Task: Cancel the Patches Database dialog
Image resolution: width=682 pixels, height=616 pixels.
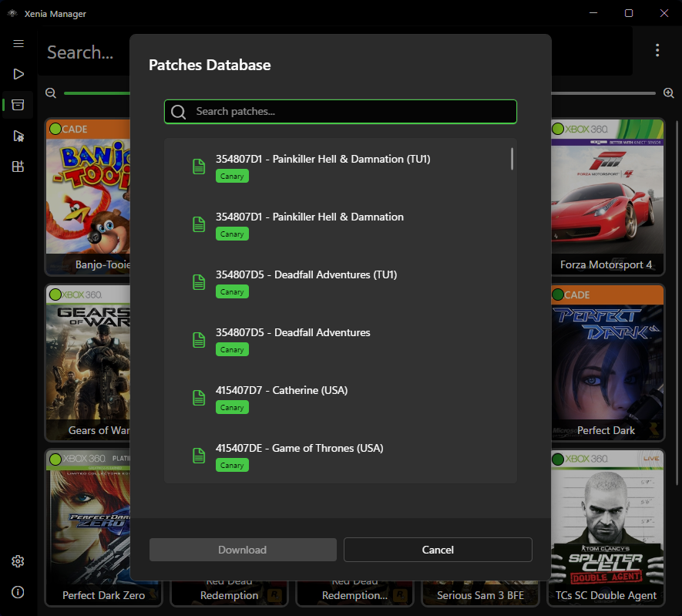Action: pyautogui.click(x=437, y=550)
